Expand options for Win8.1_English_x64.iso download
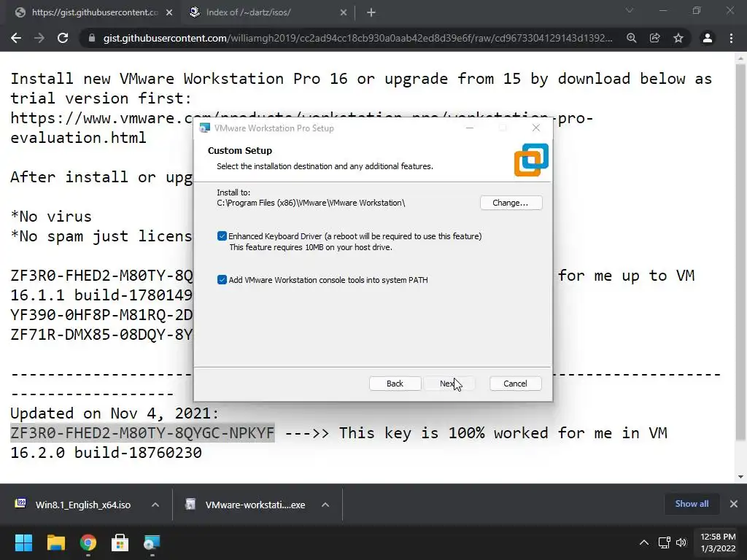Screen dimensions: 747x560 coord(155,505)
